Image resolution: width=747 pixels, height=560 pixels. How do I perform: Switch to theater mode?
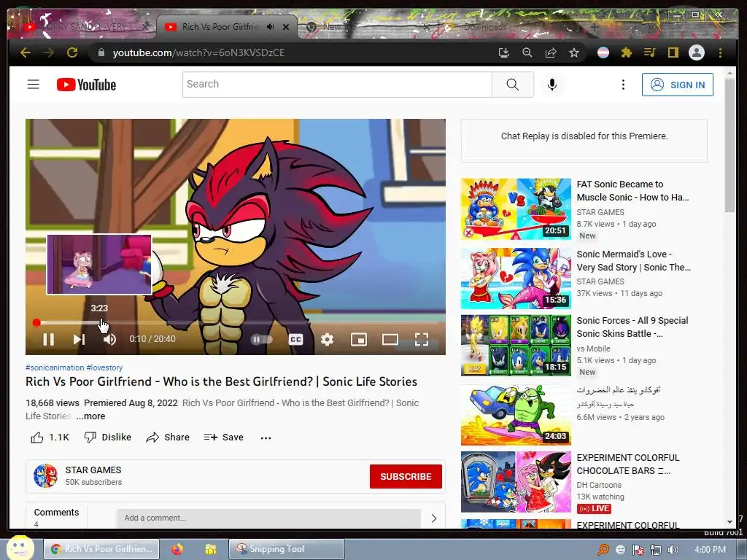tap(390, 340)
